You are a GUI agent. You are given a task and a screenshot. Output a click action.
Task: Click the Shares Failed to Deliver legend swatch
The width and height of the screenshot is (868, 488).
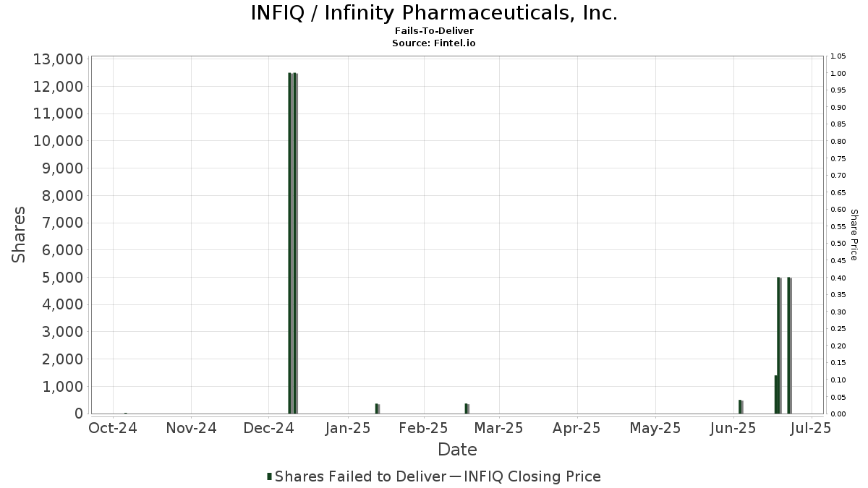270,476
